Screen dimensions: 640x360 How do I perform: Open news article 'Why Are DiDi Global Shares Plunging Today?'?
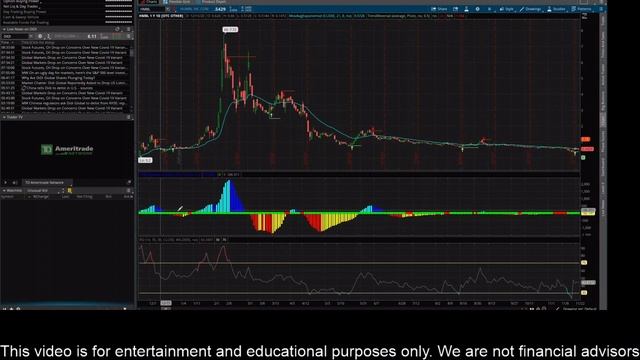click(58, 78)
